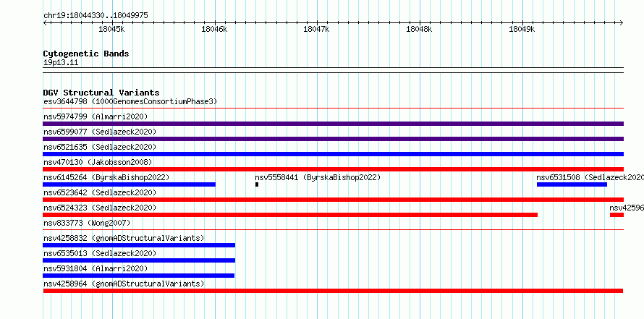Open the nsv5974799 (Almarri2020) label

[96, 116]
